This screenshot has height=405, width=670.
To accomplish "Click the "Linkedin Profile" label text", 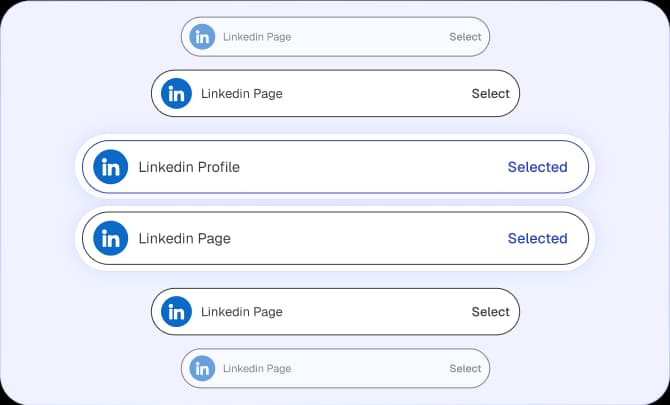I will click(x=189, y=167).
